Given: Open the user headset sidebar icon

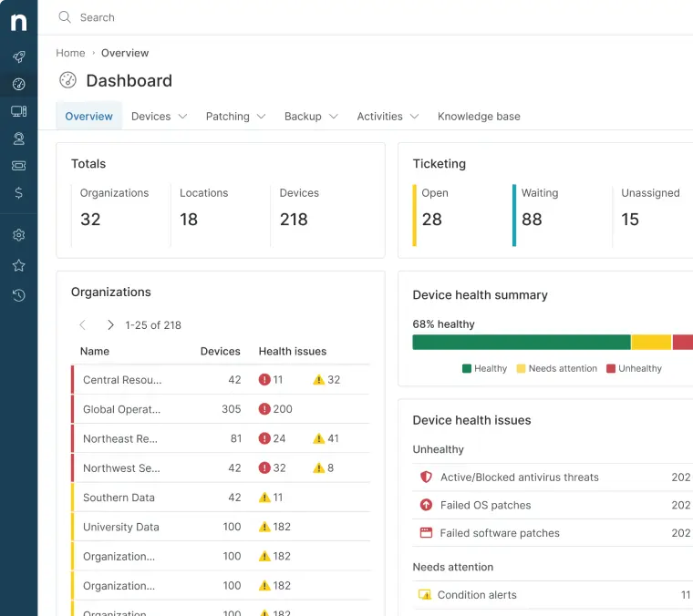Looking at the screenshot, I should [18, 139].
